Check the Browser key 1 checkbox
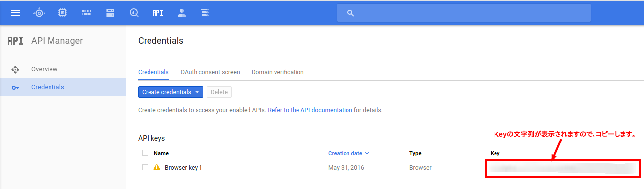The height and width of the screenshot is (189, 644). pyautogui.click(x=145, y=167)
